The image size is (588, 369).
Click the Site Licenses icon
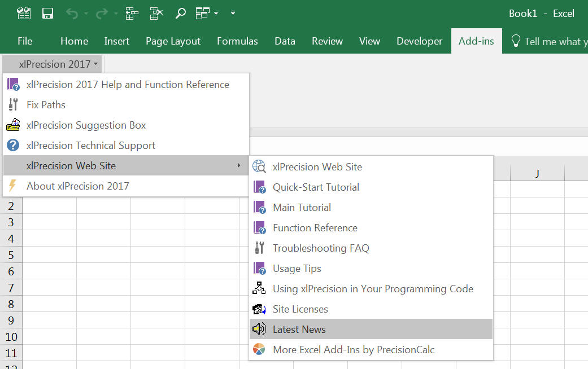pyautogui.click(x=259, y=309)
